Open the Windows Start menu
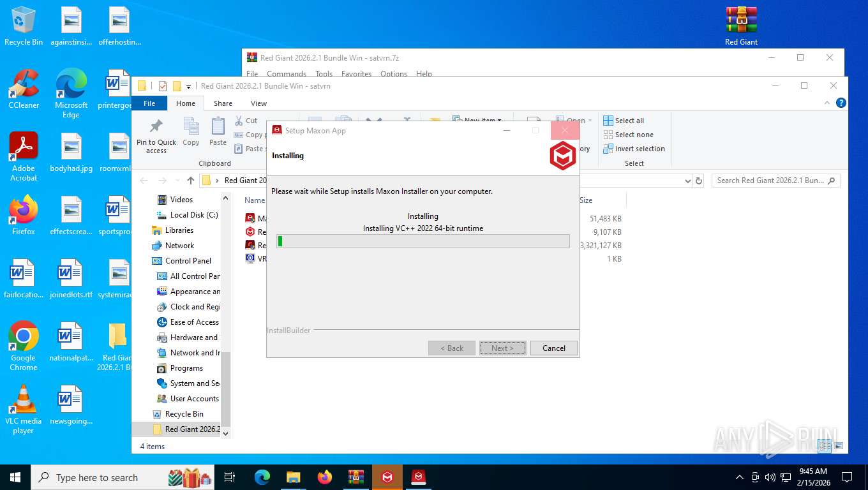The image size is (868, 490). pyautogui.click(x=15, y=477)
